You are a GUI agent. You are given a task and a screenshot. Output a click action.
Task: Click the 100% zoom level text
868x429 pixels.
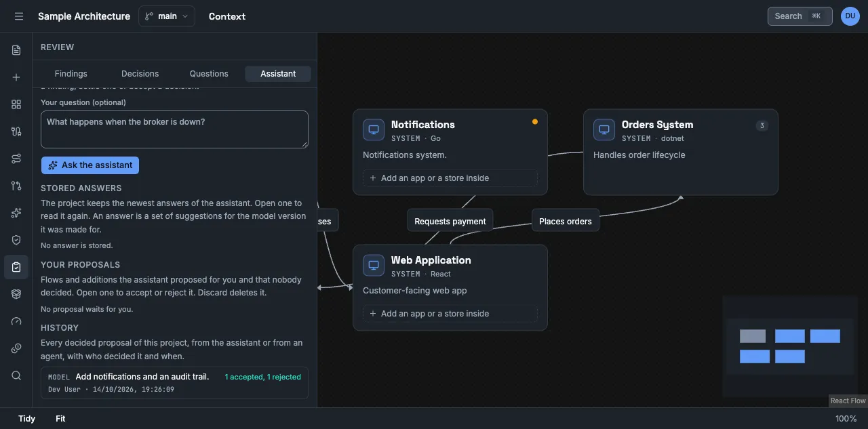click(x=846, y=419)
